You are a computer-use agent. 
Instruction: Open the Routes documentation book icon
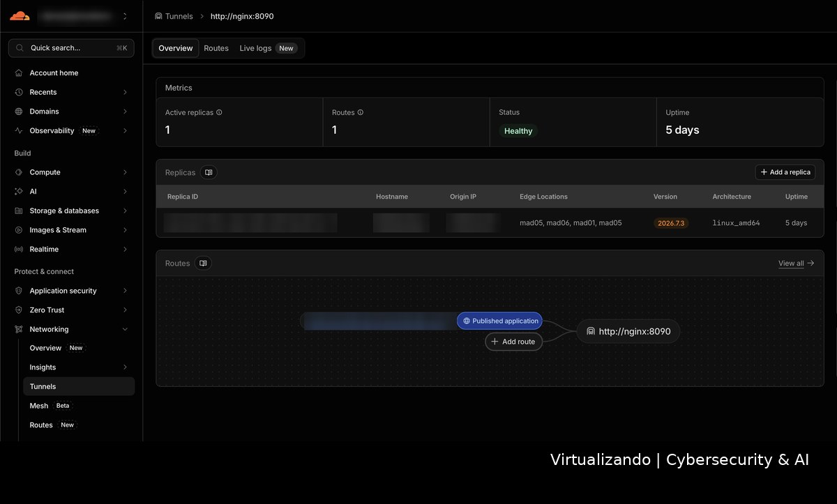203,263
